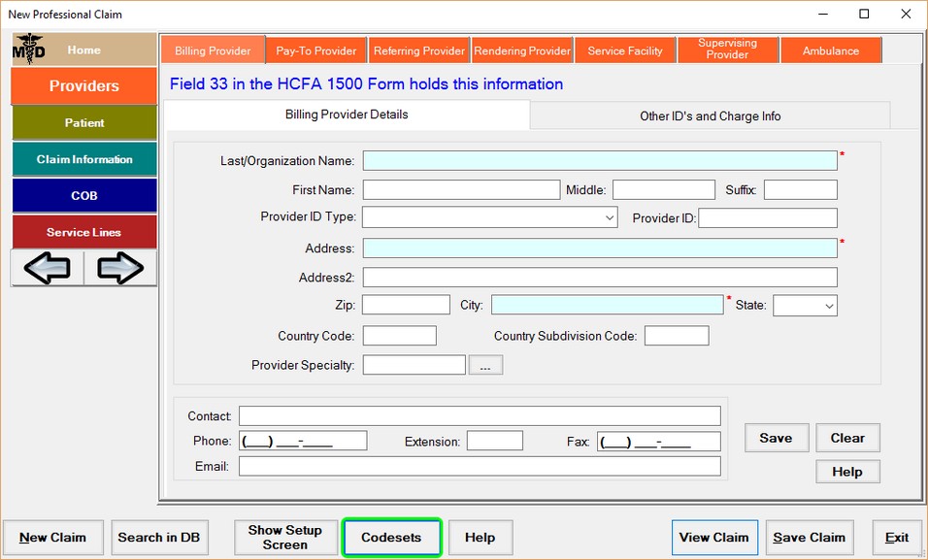Clear the provider form fields
The image size is (928, 560).
pyautogui.click(x=846, y=438)
